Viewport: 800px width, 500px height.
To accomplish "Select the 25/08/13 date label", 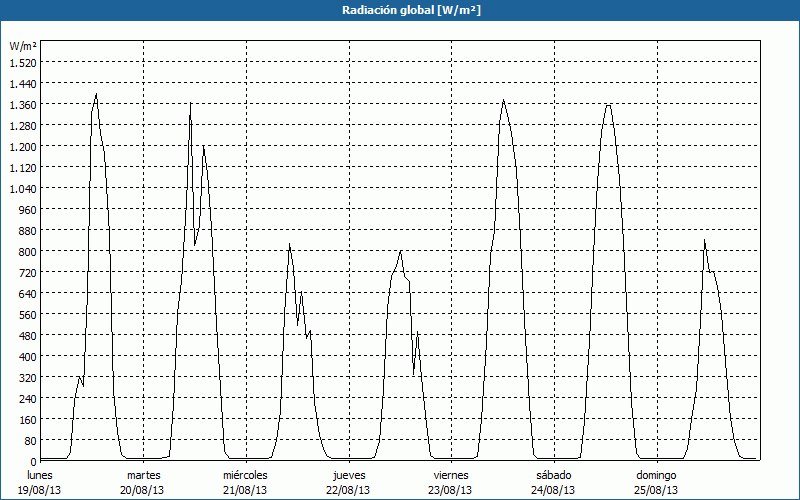I will pyautogui.click(x=656, y=490).
